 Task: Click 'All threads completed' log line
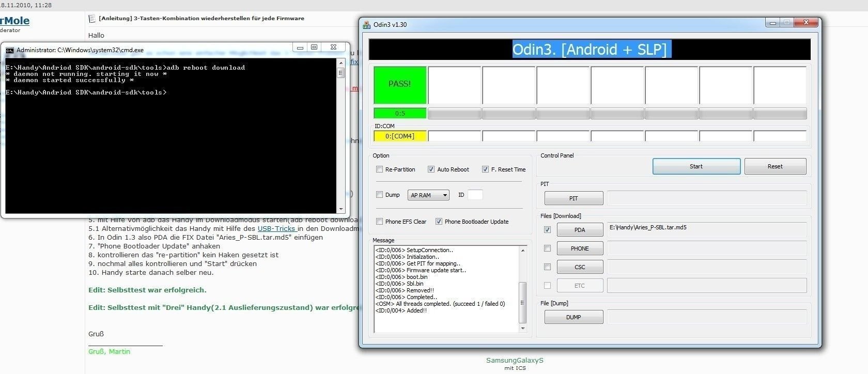pyautogui.click(x=440, y=304)
